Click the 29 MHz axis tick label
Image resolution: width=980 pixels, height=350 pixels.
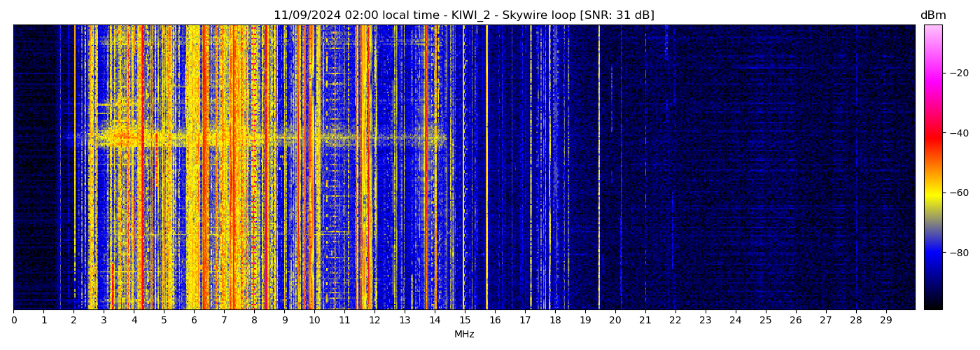coord(885,321)
